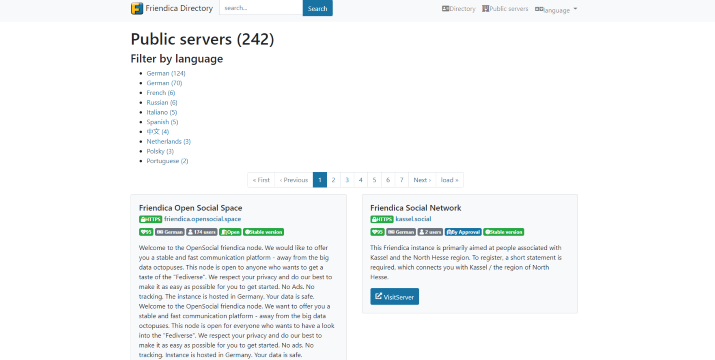Click the VisitServer button for kassel.social
This screenshot has width=715, height=360.
point(394,297)
